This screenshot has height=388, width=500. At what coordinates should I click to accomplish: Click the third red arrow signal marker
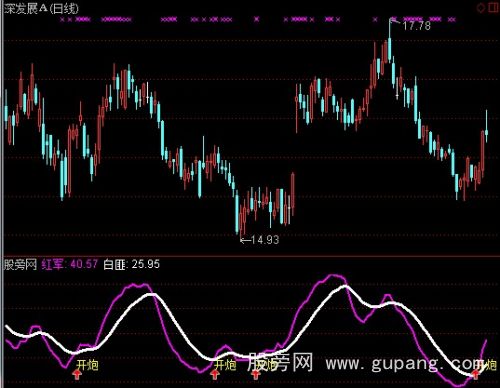256,375
